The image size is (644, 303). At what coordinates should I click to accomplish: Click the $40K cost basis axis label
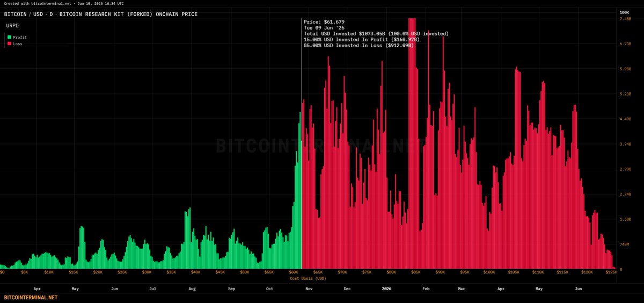coord(195,272)
